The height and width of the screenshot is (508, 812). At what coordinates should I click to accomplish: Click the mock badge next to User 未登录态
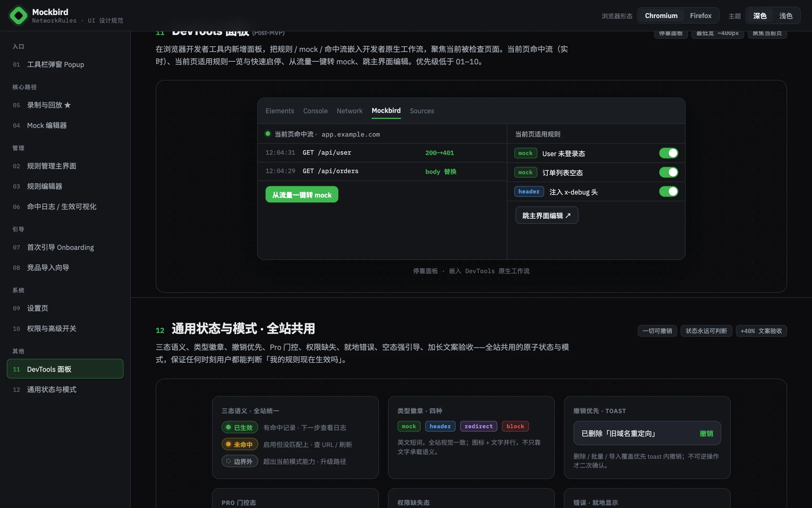[525, 153]
